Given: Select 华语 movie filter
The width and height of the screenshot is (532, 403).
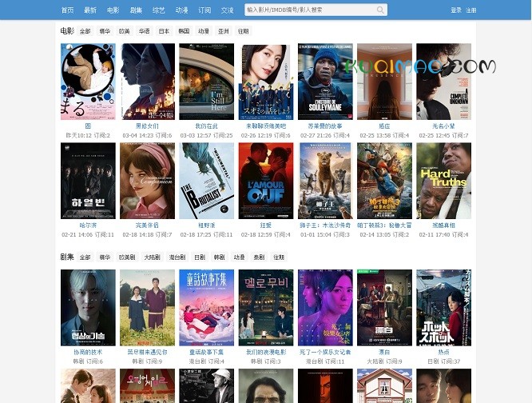Looking at the screenshot, I should click(144, 31).
